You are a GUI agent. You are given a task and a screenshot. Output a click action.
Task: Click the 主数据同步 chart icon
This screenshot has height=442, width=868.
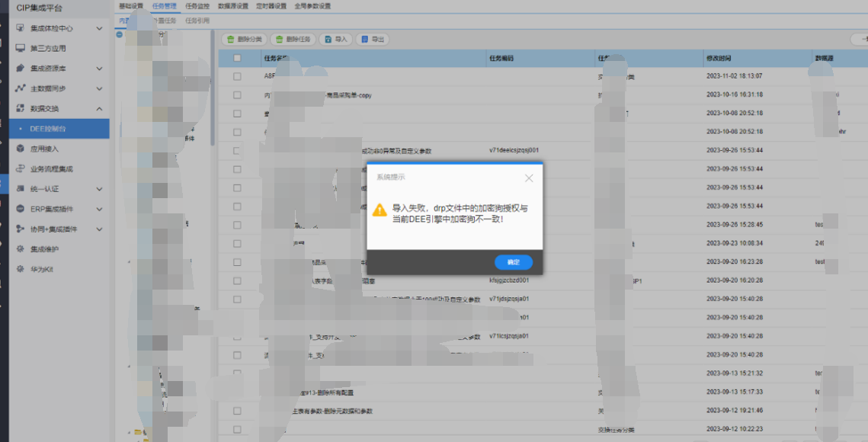click(x=21, y=88)
